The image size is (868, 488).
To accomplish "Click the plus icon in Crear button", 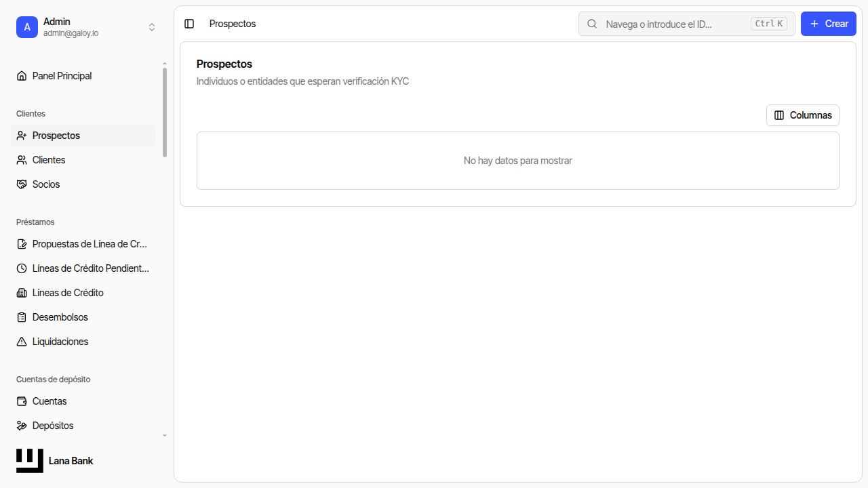I will click(x=814, y=24).
